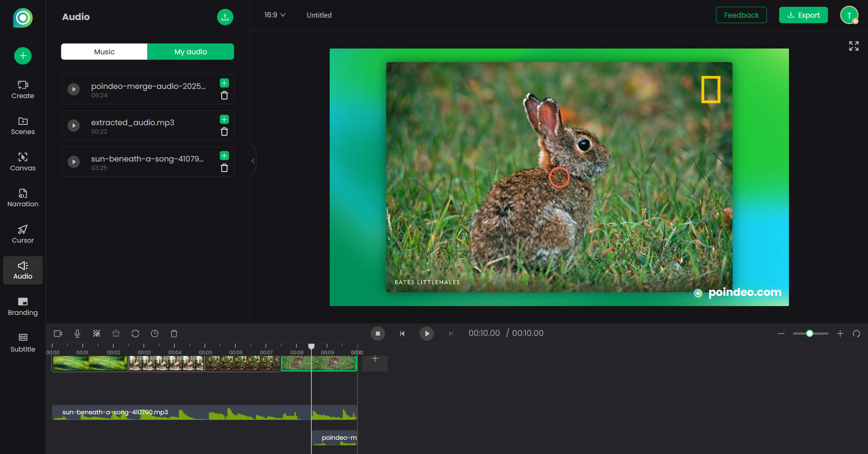
Task: Add sun-beneath-a-song to the timeline
Action: [x=224, y=156]
